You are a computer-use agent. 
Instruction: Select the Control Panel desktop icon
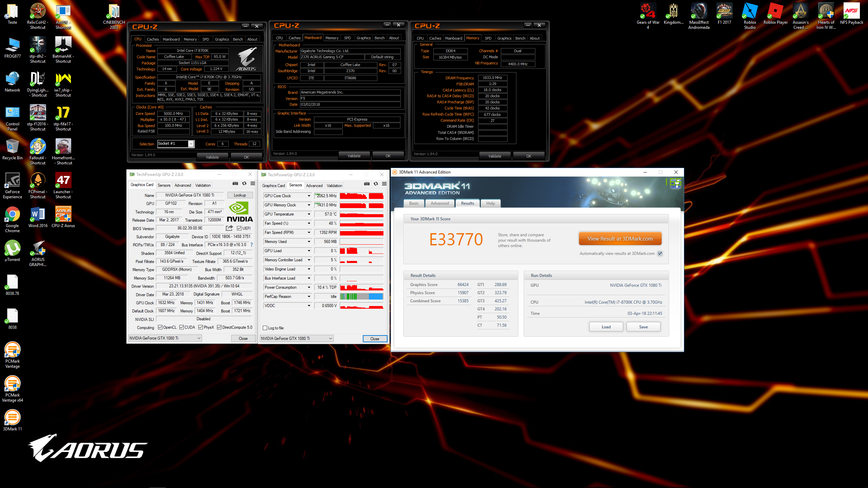coord(13,118)
